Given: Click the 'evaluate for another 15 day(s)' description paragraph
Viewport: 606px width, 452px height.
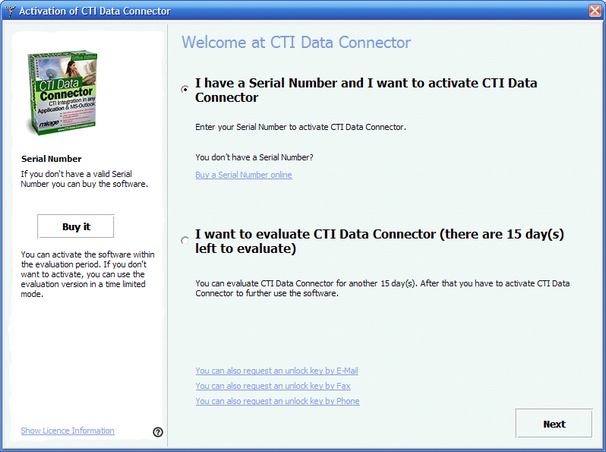Looking at the screenshot, I should [x=390, y=288].
